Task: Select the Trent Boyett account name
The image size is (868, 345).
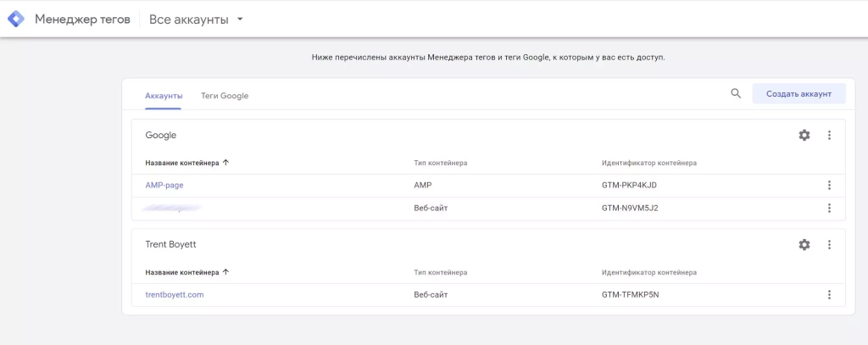Action: click(170, 245)
